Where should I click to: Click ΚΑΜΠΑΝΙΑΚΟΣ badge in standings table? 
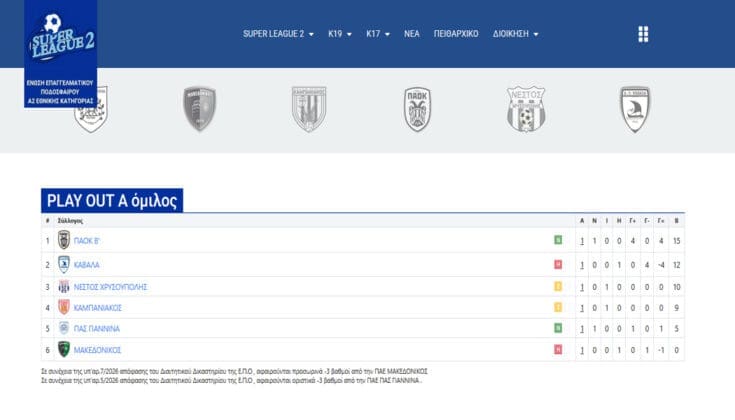click(64, 306)
